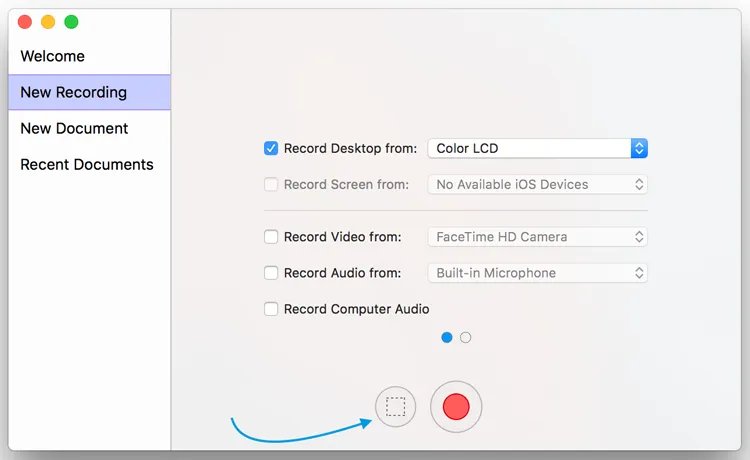Screen dimensions: 750x460
Task: Open the Built-in Microphone dropdown
Action: 537,273
